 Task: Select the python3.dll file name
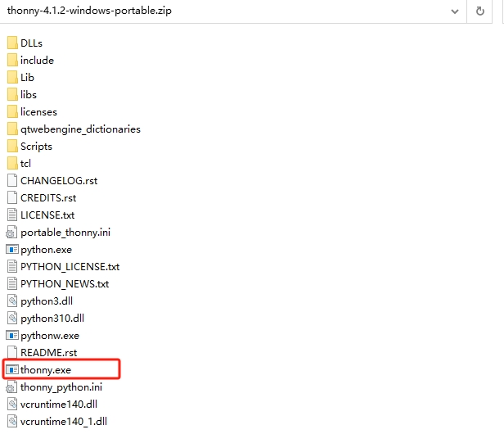[47, 301]
